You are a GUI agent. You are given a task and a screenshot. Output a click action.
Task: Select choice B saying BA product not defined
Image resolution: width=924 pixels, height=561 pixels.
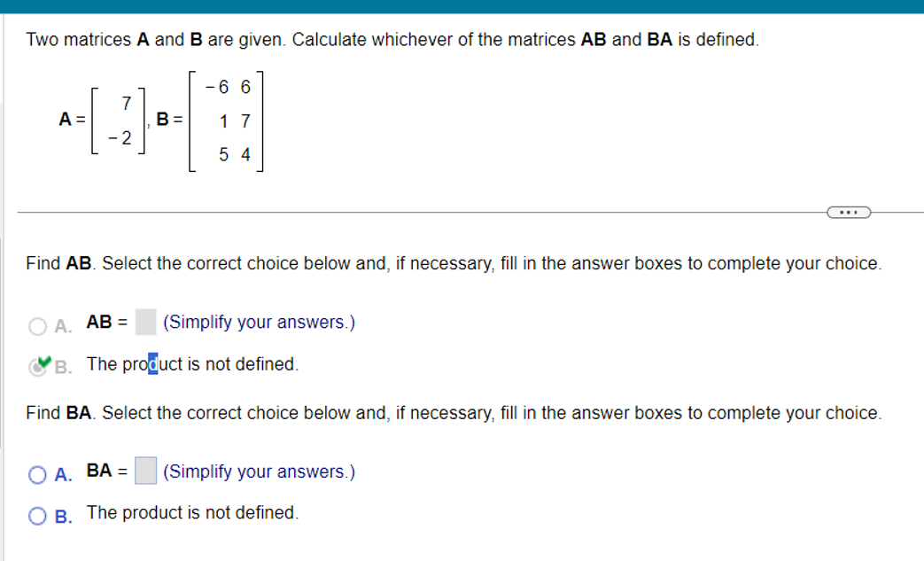click(38, 514)
